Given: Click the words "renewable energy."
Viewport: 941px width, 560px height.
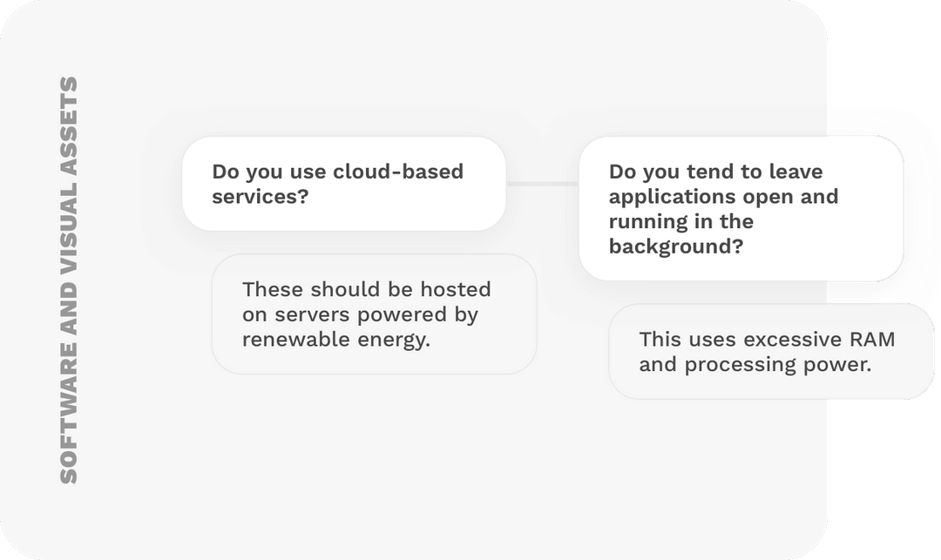Looking at the screenshot, I should [336, 340].
